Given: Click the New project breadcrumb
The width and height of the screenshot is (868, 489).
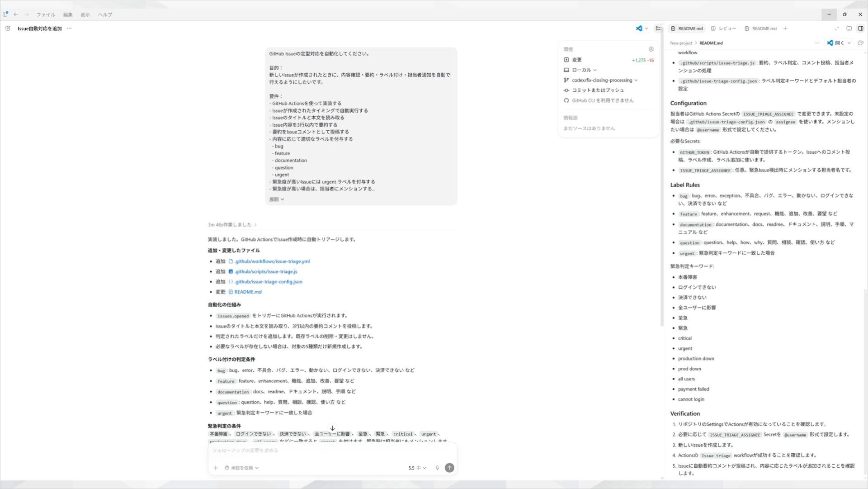Looking at the screenshot, I should (x=681, y=43).
